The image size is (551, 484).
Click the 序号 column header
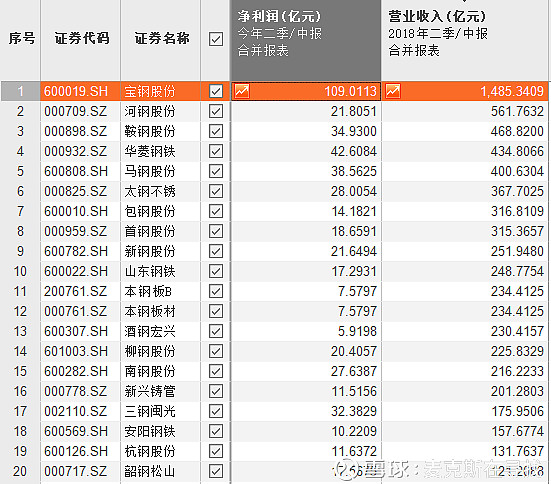click(x=20, y=40)
